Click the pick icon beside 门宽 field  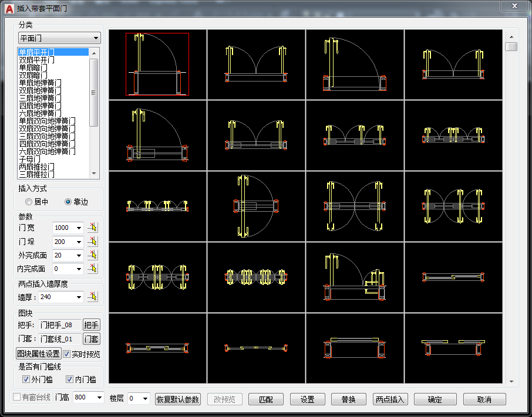(x=92, y=228)
